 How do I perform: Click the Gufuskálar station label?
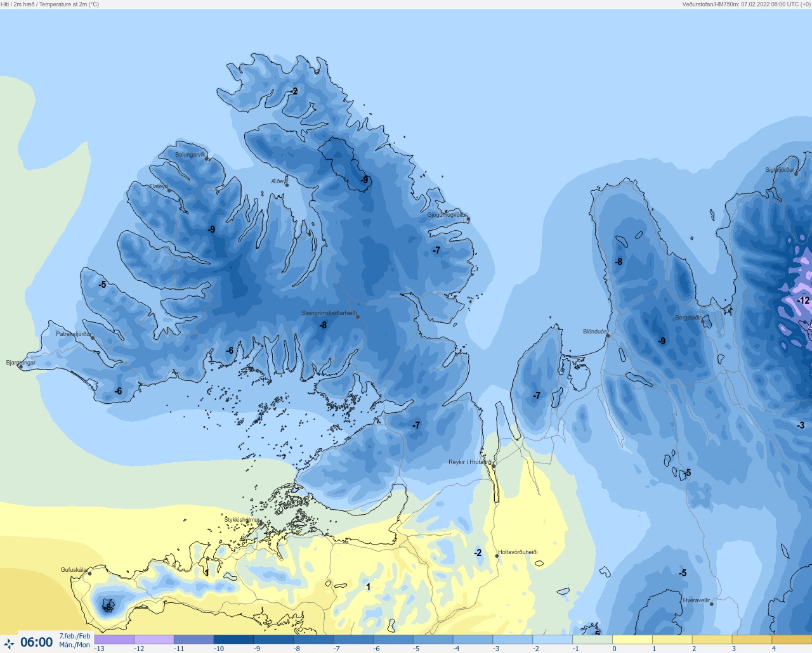point(74,570)
